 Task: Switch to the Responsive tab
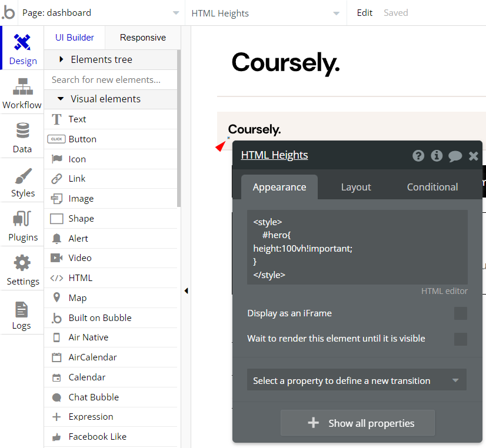coord(143,38)
